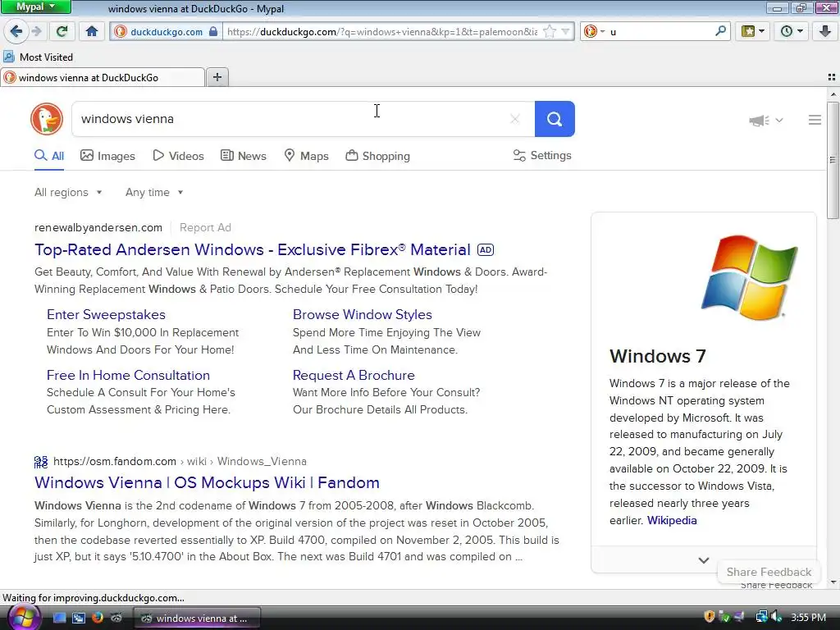Open the search engine selector dropdown
840x630 pixels.
[x=594, y=32]
